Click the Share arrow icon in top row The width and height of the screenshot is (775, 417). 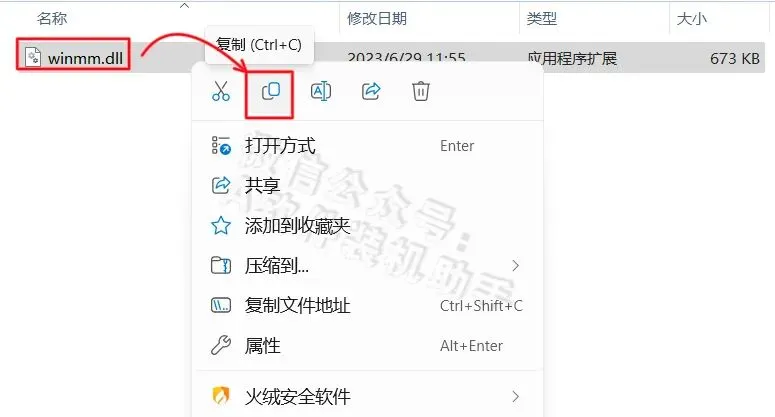(x=371, y=91)
